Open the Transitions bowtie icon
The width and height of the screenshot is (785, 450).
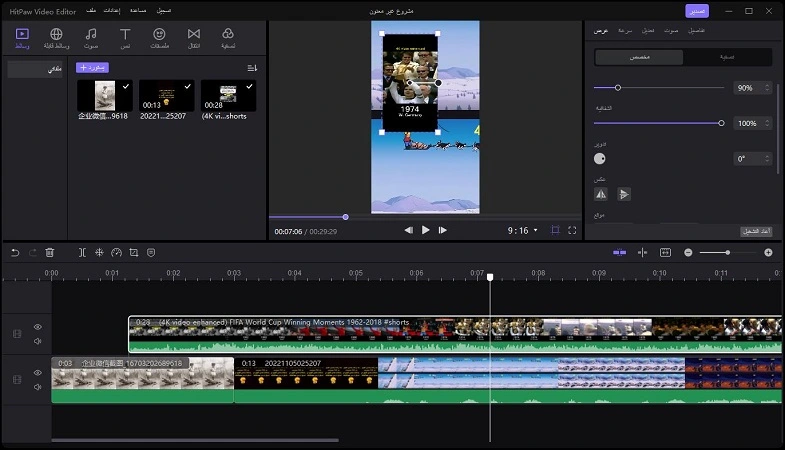[194, 38]
